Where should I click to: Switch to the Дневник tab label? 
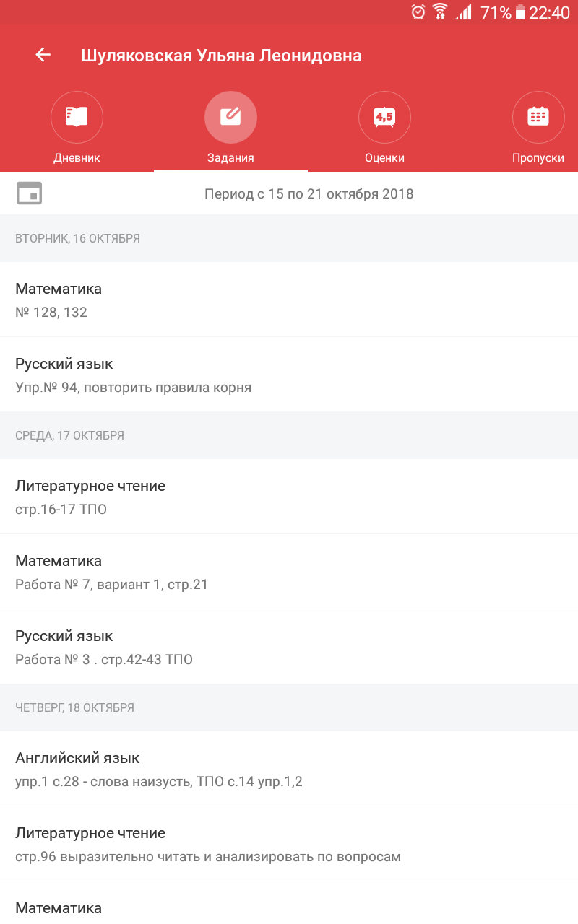point(77,158)
